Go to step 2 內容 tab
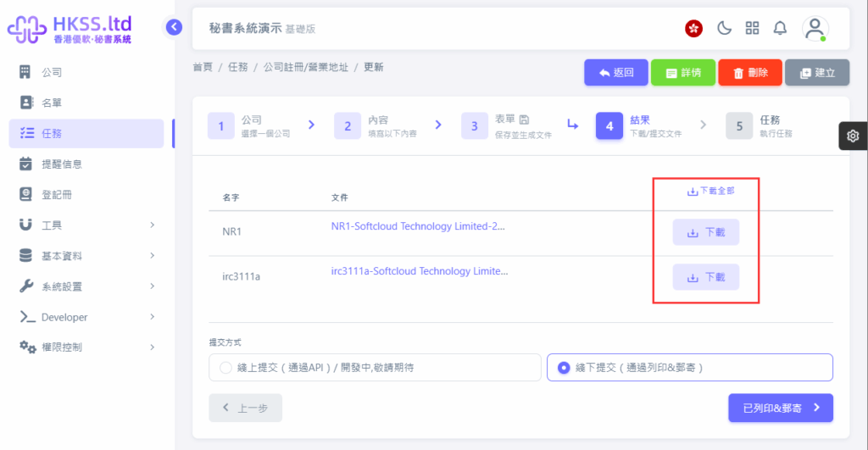The image size is (868, 450). click(376, 126)
